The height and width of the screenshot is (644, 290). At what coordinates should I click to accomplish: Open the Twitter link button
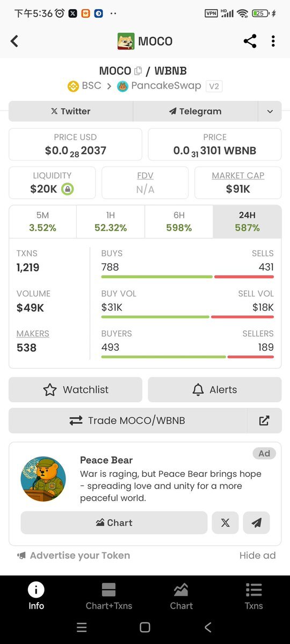[71, 111]
